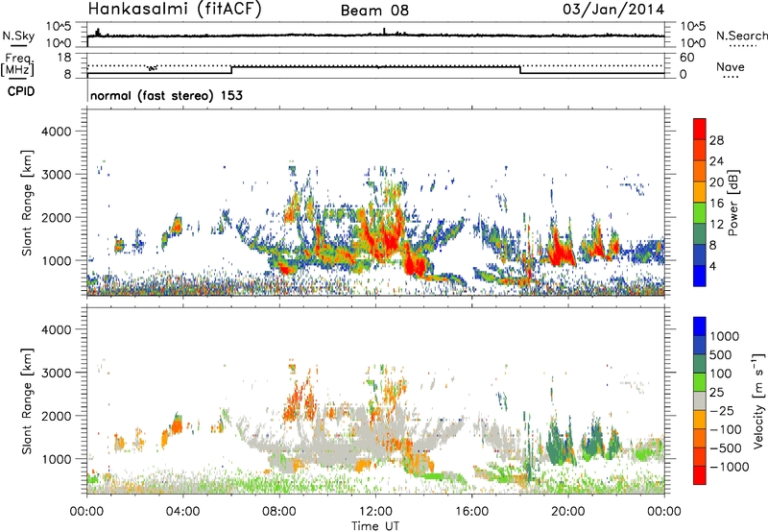Click the "16:00" time tick label

471,512
